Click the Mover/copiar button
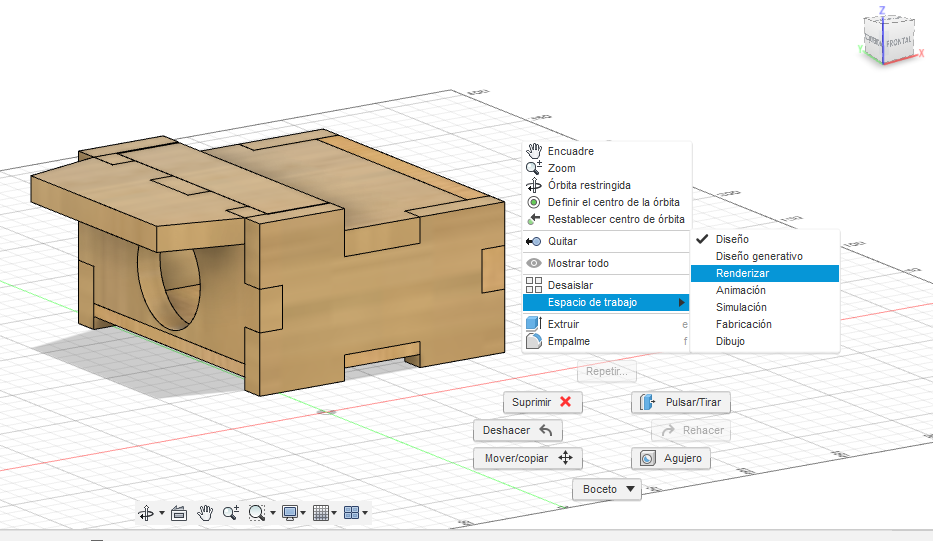 pyautogui.click(x=528, y=458)
